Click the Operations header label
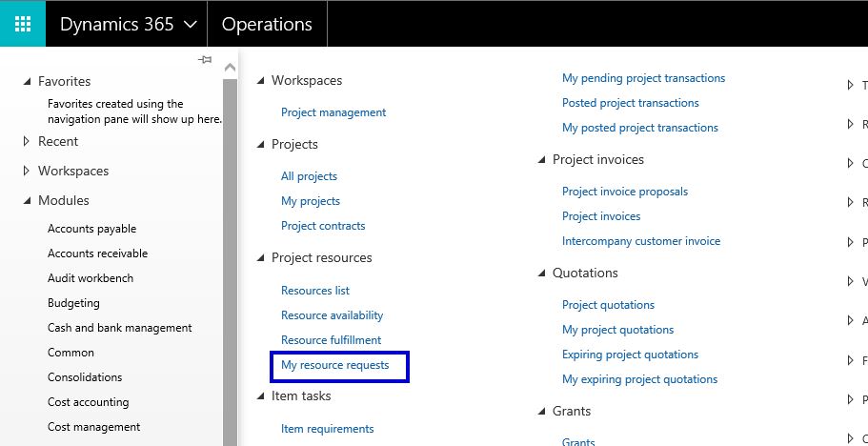Viewport: 868px width, 446px height. 267,24
